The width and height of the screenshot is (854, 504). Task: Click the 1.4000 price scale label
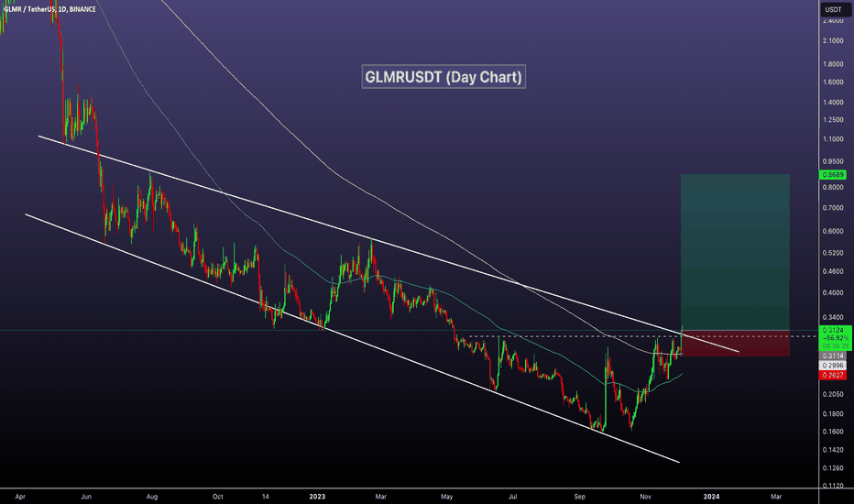tap(833, 103)
